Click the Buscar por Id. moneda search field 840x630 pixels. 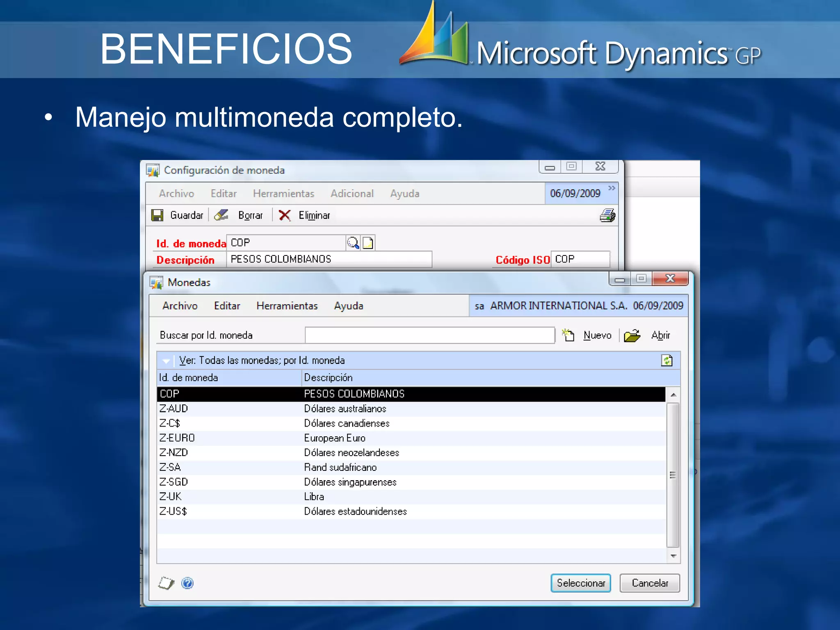[x=430, y=335]
